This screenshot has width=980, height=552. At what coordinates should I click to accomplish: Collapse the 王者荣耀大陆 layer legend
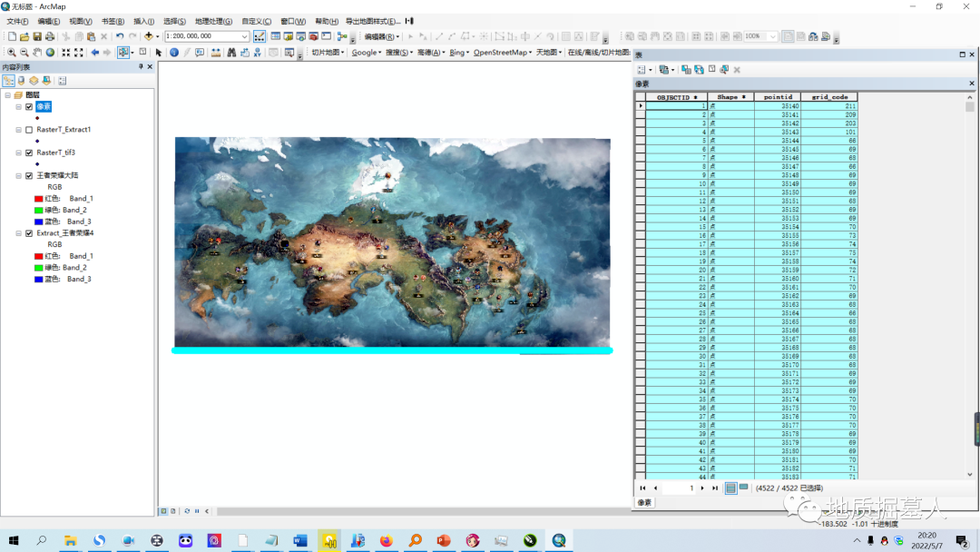19,175
